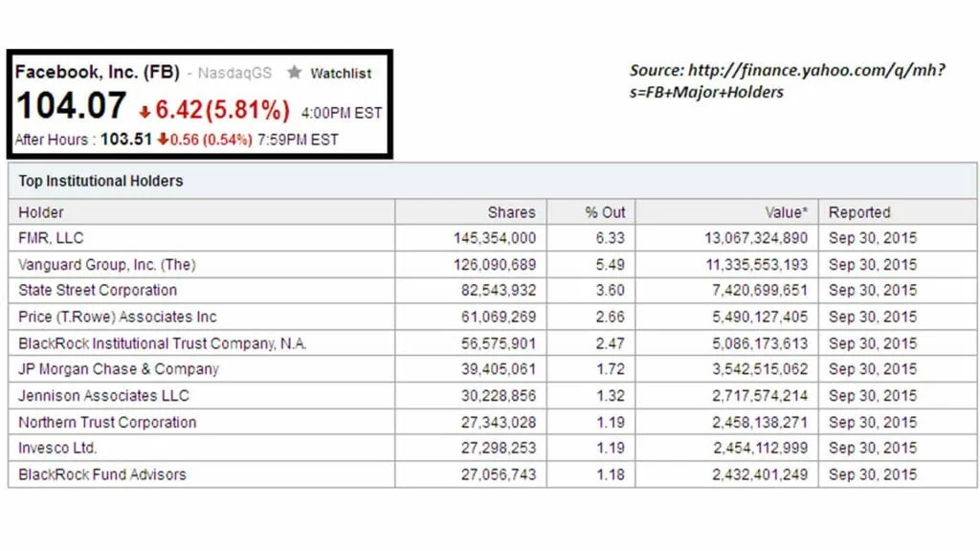Click the % Out column header
The height and width of the screenshot is (551, 980).
[605, 212]
